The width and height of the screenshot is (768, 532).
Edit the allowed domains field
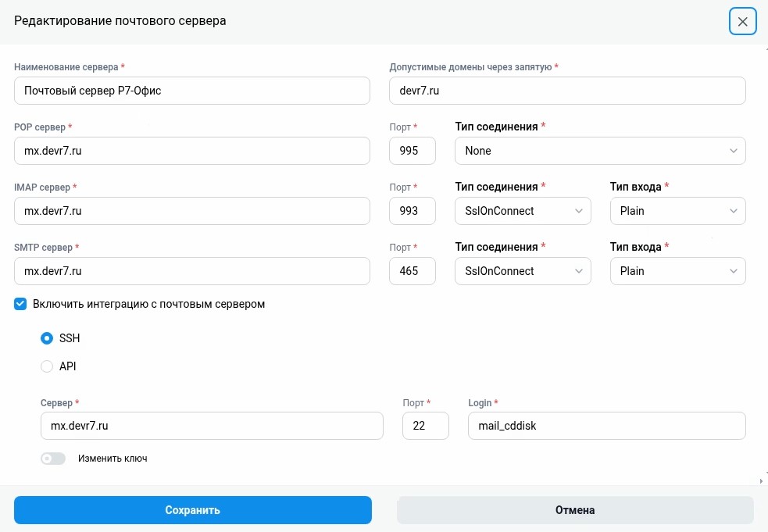pyautogui.click(x=567, y=91)
